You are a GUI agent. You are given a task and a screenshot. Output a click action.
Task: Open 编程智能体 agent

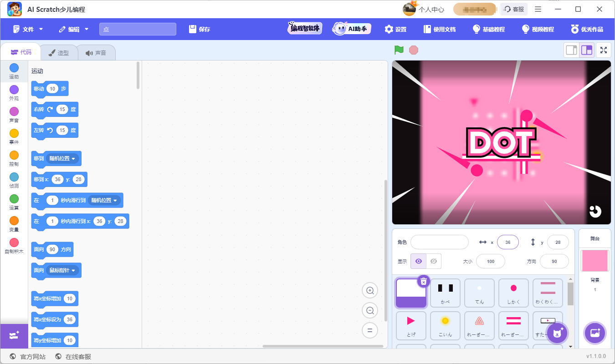pyautogui.click(x=305, y=29)
